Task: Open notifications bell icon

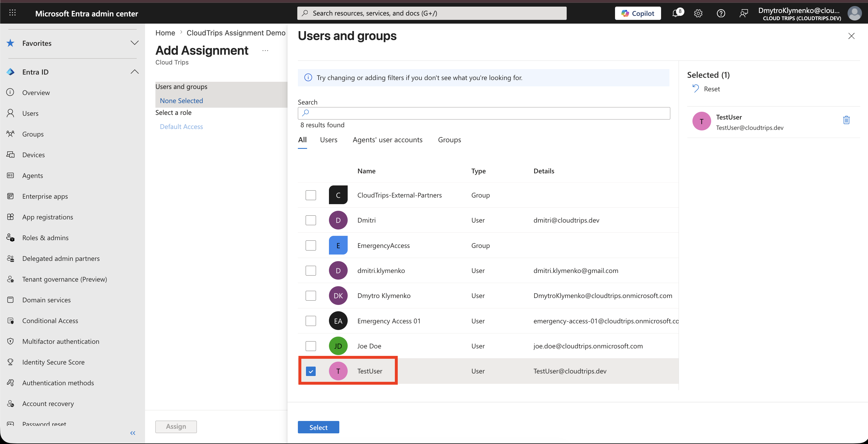Action: pyautogui.click(x=675, y=13)
